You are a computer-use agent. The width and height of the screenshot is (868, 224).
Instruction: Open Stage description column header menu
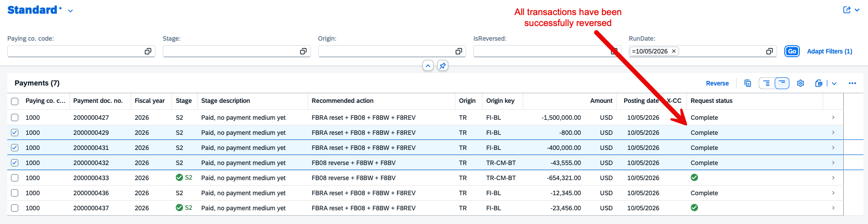(225, 101)
